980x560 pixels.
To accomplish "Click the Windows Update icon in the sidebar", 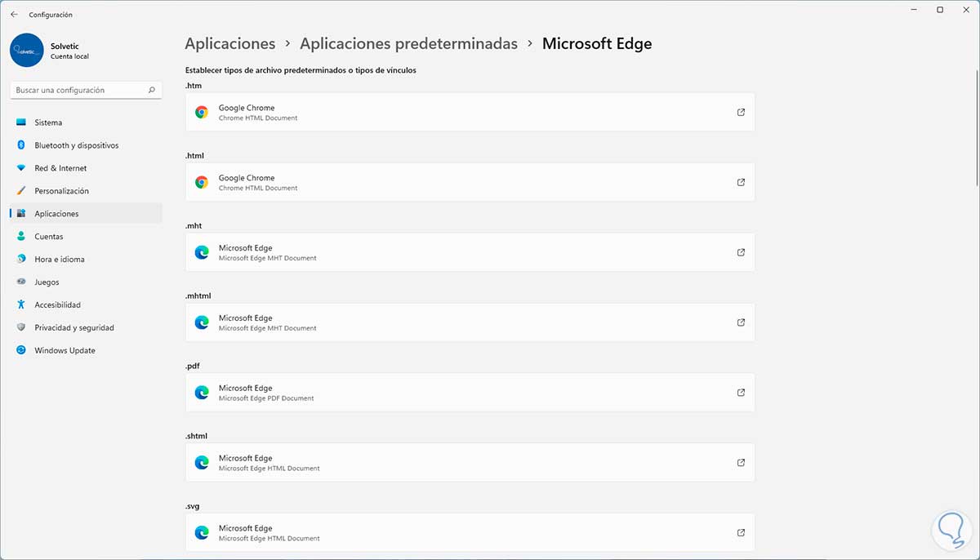I will (21, 350).
